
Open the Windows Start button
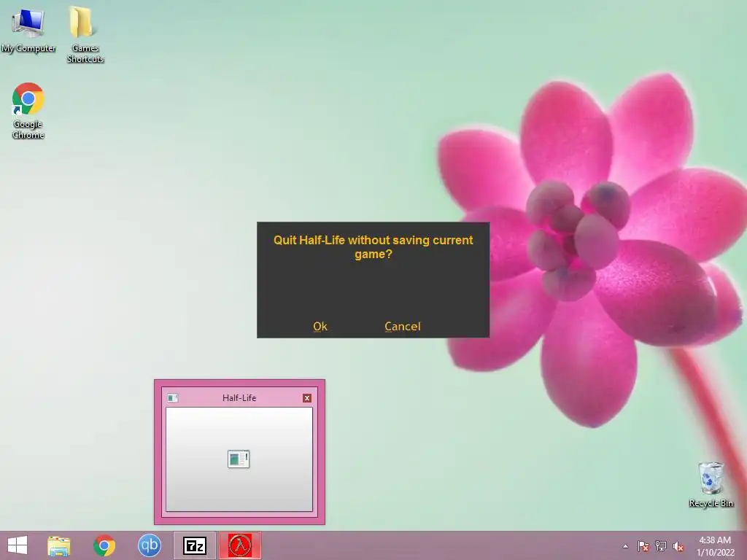(x=18, y=545)
